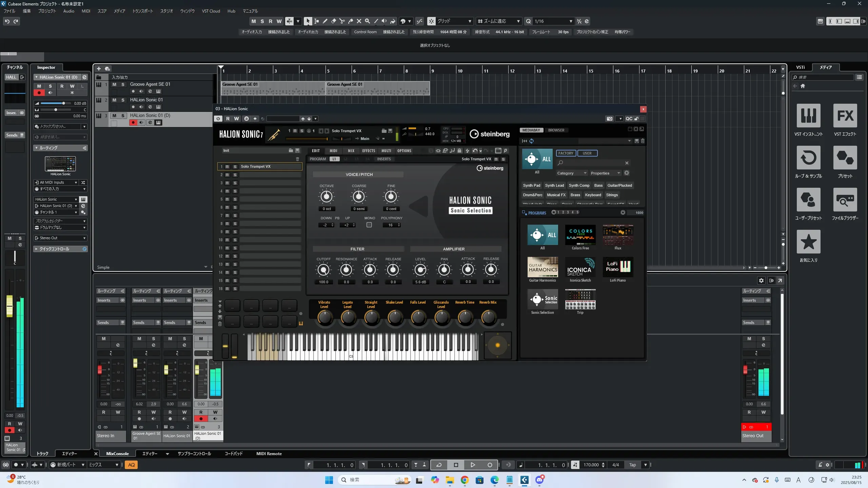868x488 pixels.
Task: Activate the cycle loop transport button
Action: (x=439, y=465)
